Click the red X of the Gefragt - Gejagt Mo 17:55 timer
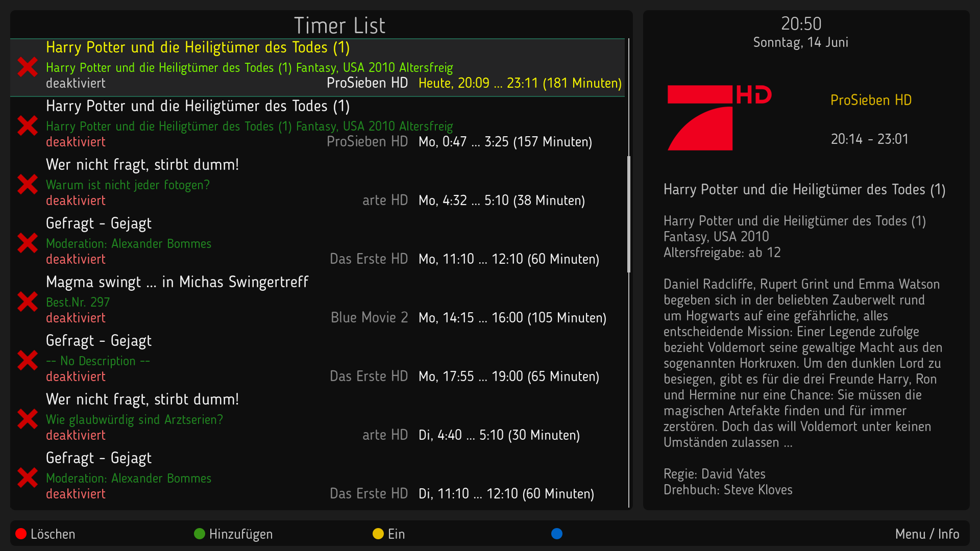Screen dimensions: 980x551 (x=28, y=361)
